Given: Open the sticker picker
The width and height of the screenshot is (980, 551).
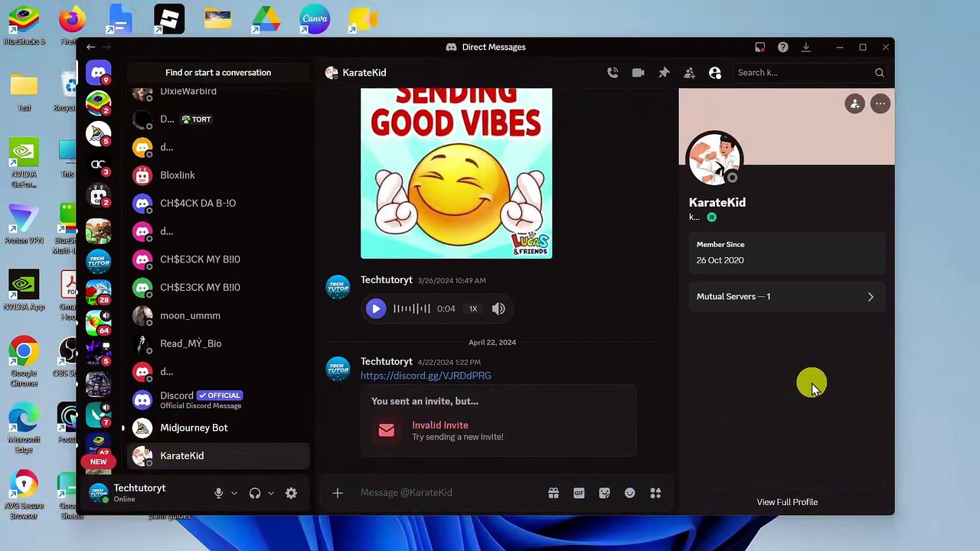Looking at the screenshot, I should pos(604,493).
